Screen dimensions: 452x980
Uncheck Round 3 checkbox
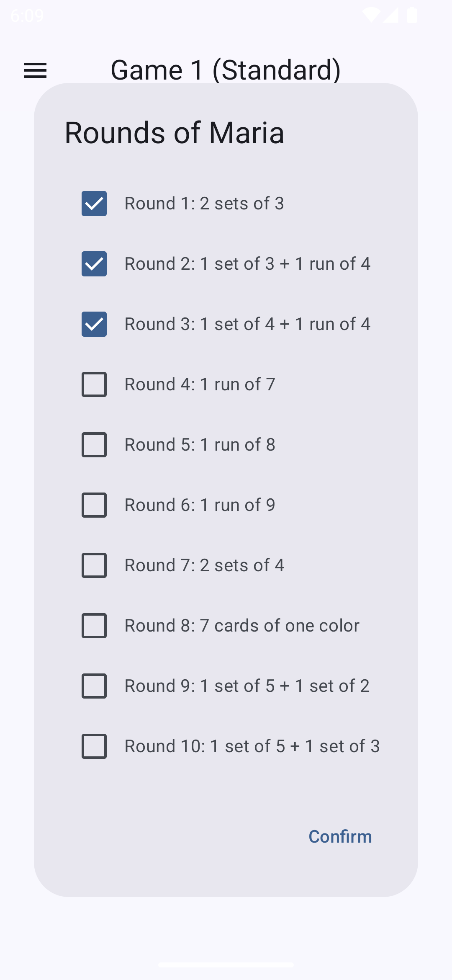click(x=94, y=324)
